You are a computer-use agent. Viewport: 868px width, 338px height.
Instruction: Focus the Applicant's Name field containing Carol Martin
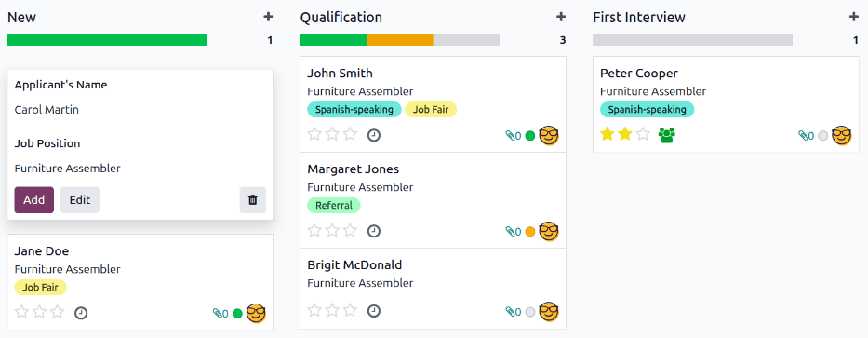click(140, 110)
